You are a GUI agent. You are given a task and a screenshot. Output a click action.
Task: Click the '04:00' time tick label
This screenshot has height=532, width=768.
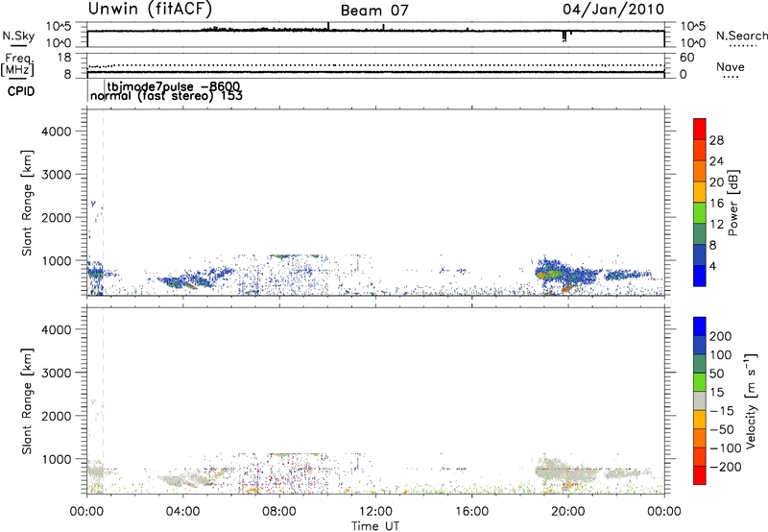point(182,512)
